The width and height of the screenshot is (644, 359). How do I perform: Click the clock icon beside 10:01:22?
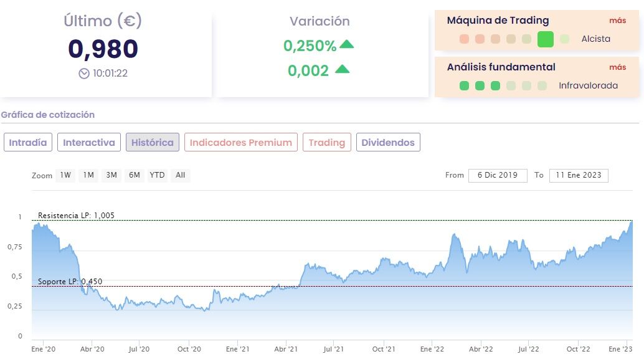pos(84,74)
